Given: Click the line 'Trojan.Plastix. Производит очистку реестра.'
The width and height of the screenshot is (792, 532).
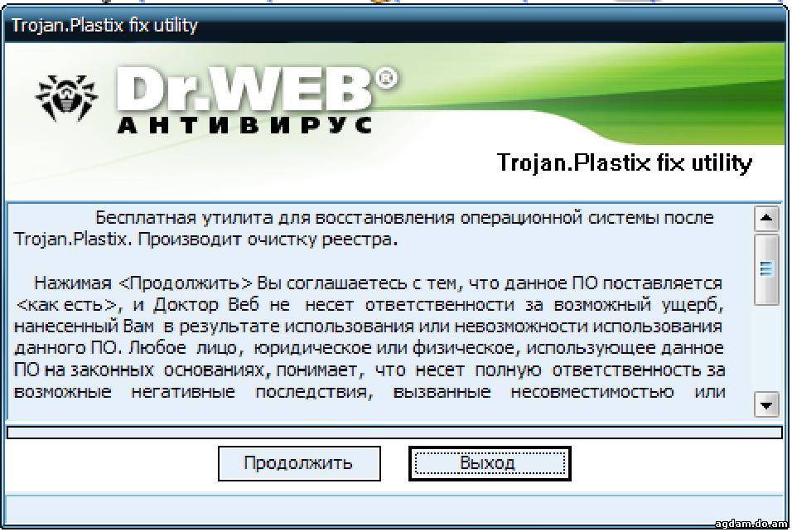Looking at the screenshot, I should pos(205,239).
